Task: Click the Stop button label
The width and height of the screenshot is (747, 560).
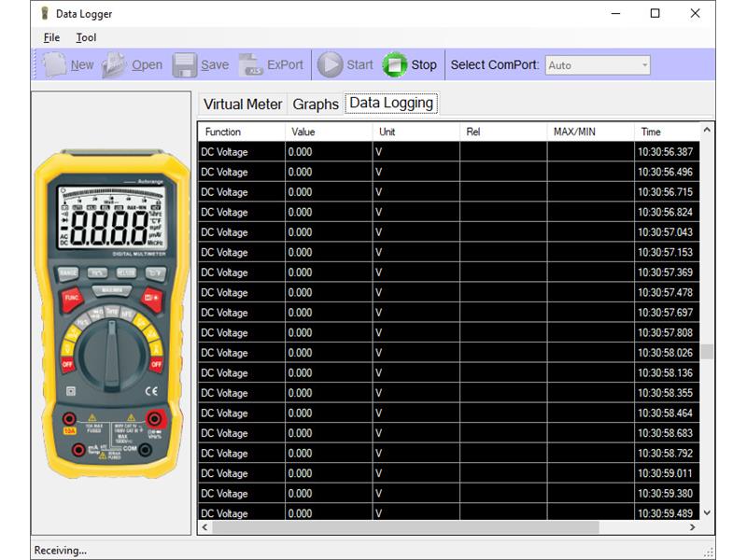Action: [x=424, y=64]
